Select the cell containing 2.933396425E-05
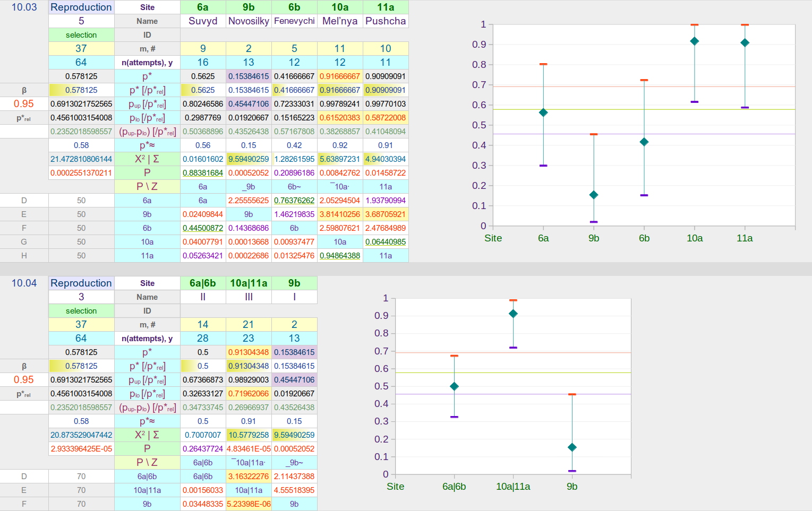Viewport: 812px width, 511px height. (x=81, y=449)
